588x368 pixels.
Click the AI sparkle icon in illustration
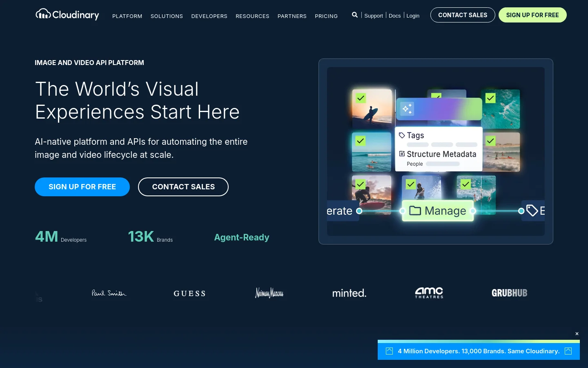tap(407, 109)
